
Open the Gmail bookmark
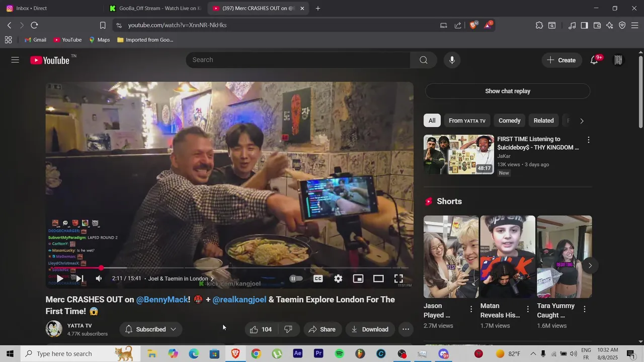pos(35,40)
